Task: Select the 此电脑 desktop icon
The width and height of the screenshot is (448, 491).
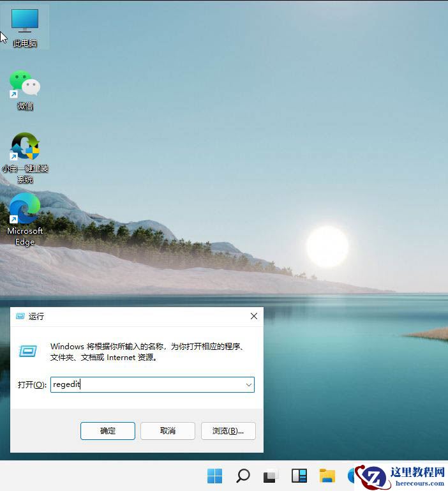Action: (25, 27)
